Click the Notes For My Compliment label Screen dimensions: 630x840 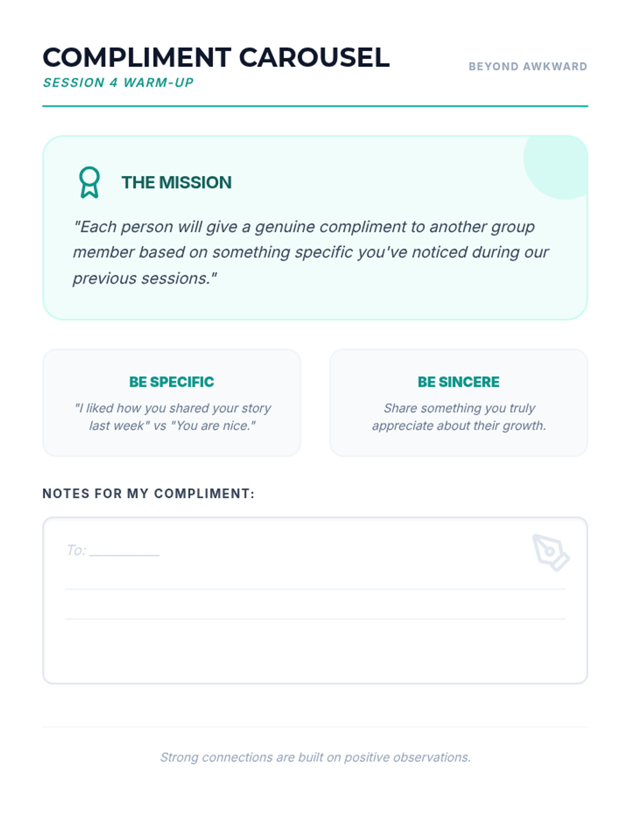(148, 493)
